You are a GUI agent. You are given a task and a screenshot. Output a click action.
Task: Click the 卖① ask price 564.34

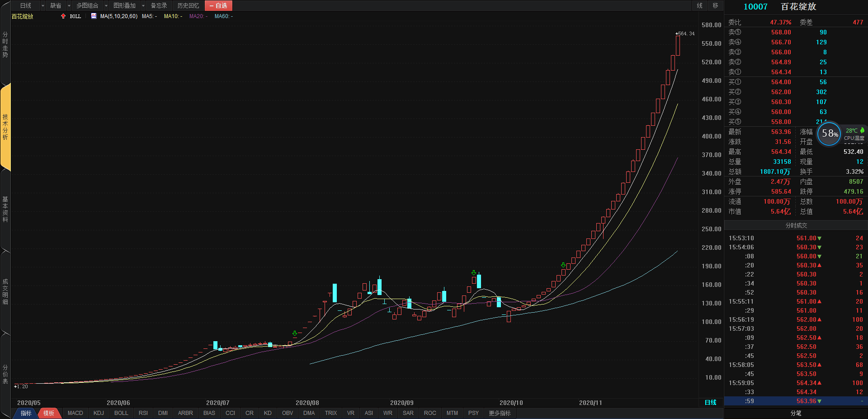[x=781, y=72]
